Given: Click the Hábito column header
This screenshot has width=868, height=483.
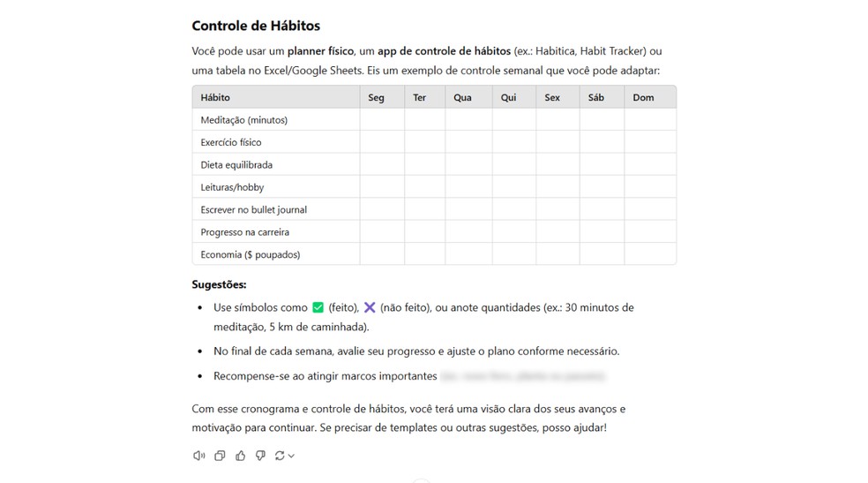Looking at the screenshot, I should 215,97.
